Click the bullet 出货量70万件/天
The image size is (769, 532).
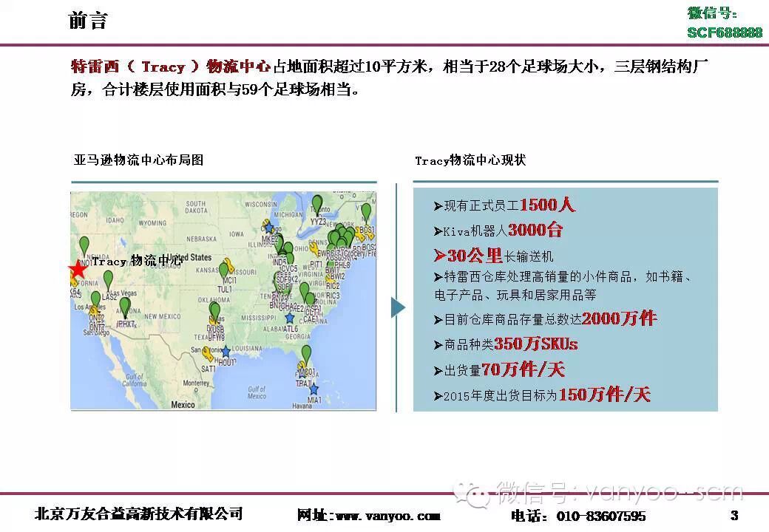499,369
